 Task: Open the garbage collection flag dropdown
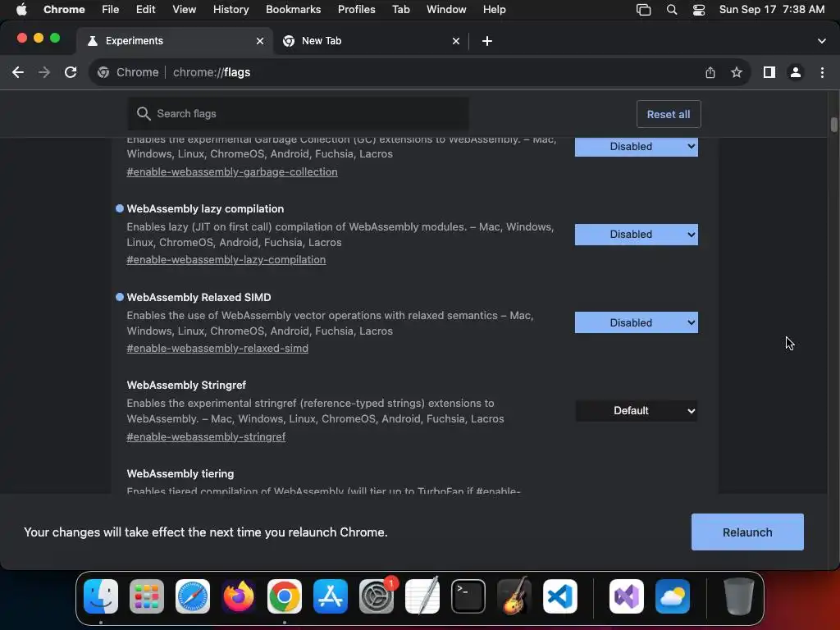(637, 147)
